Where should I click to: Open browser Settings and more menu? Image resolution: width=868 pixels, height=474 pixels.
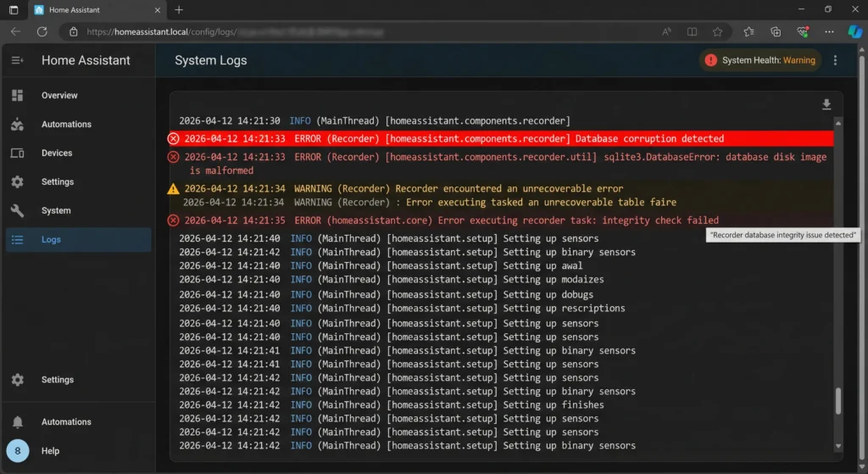[x=829, y=31]
